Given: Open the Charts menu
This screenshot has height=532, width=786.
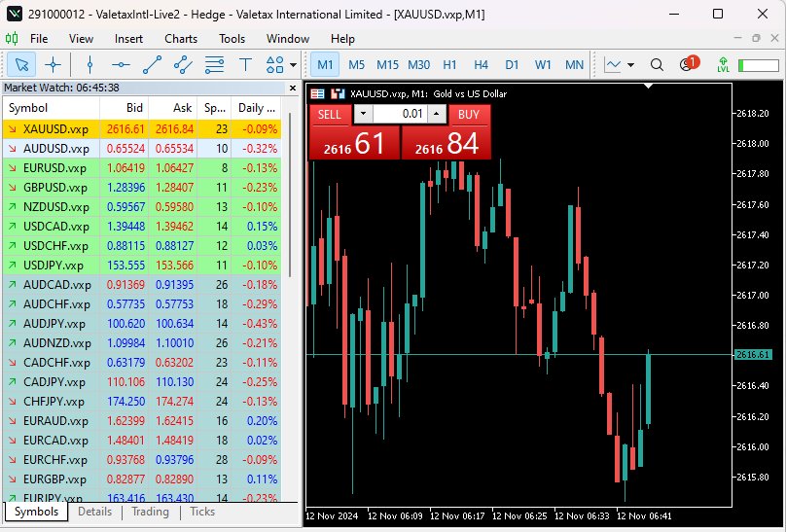Looking at the screenshot, I should pyautogui.click(x=181, y=39).
